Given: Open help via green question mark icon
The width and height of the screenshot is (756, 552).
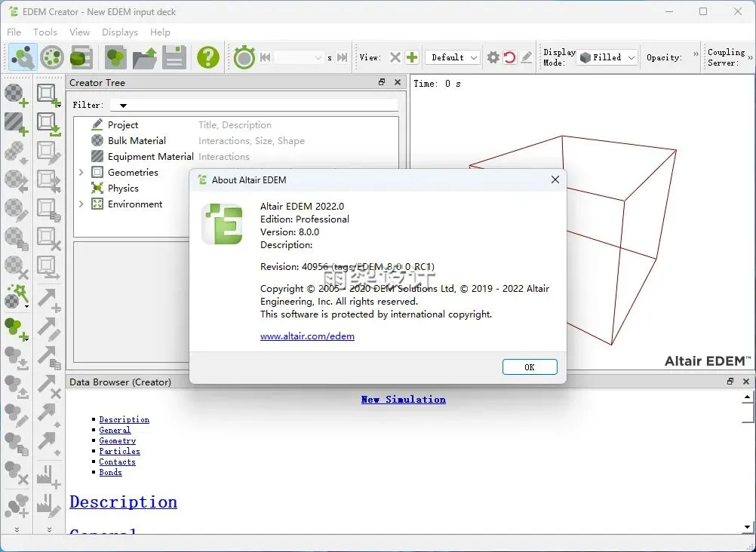Looking at the screenshot, I should coord(208,57).
